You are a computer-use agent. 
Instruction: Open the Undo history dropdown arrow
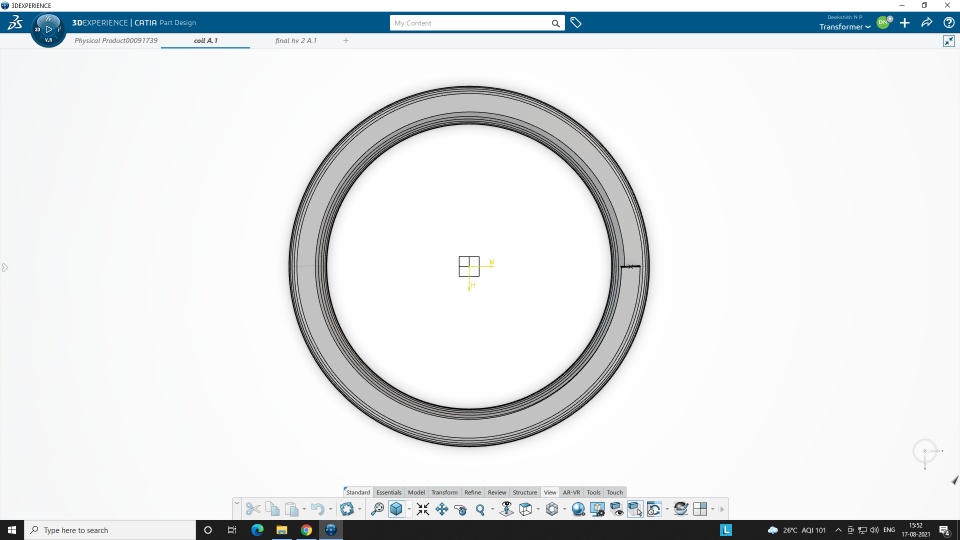point(331,509)
